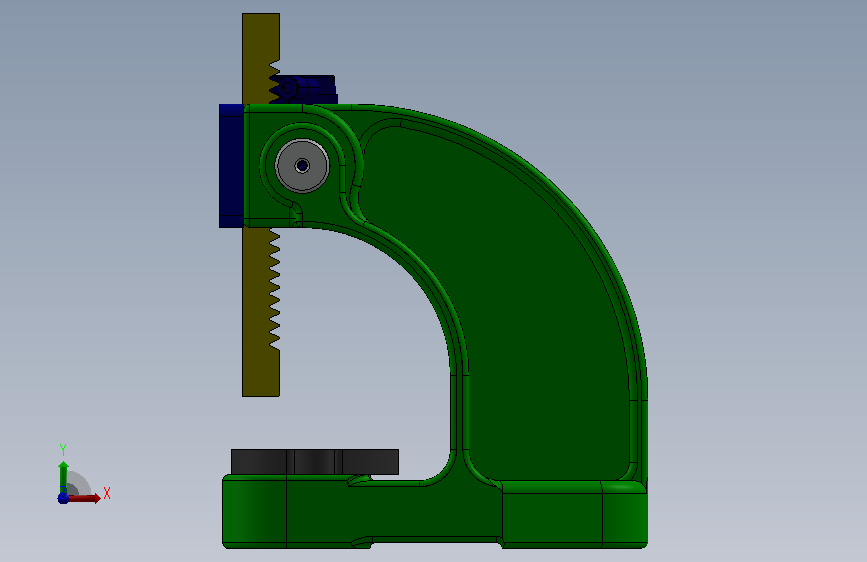Select the olive toothed rack ram

tap(259, 310)
